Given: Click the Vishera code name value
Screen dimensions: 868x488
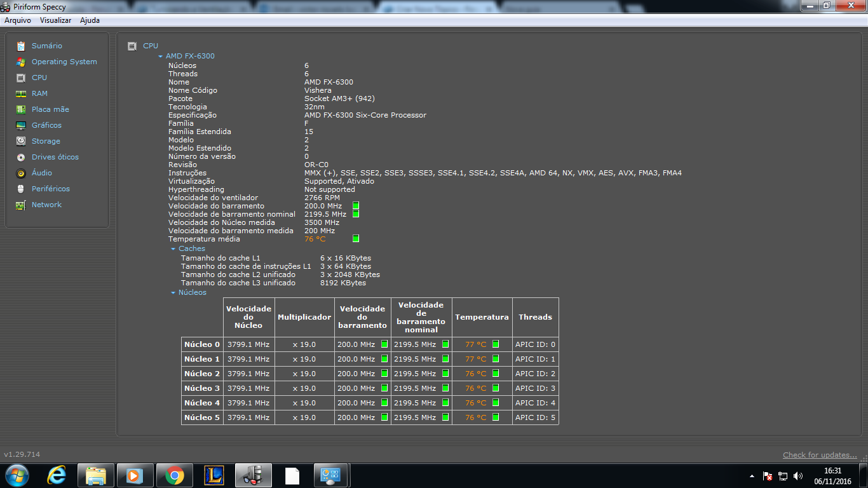Looking at the screenshot, I should point(318,90).
